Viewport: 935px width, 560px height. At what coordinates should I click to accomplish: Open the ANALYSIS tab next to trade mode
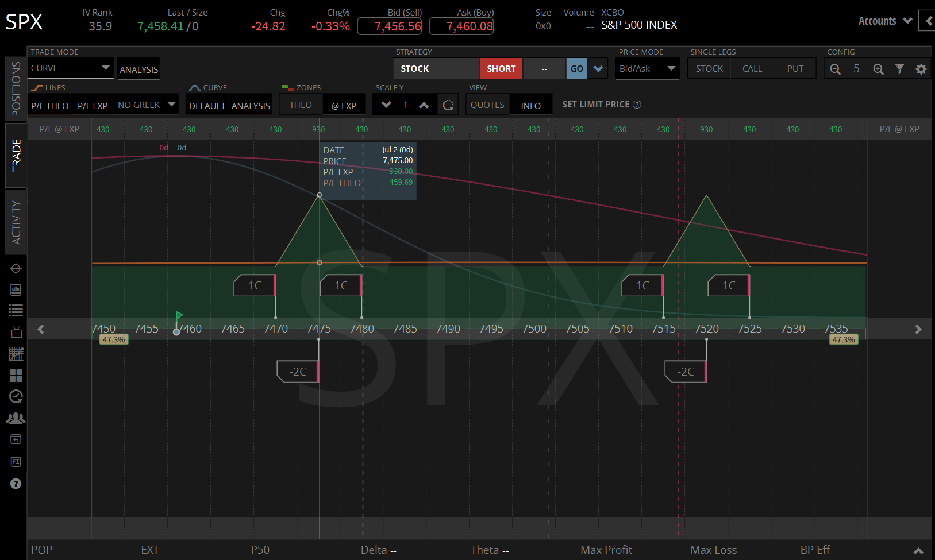coord(138,69)
